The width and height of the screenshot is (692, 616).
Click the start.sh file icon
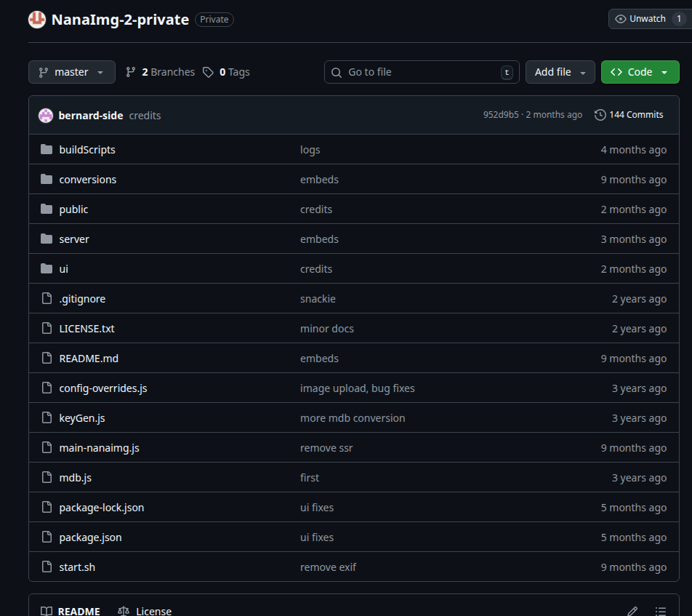click(47, 567)
